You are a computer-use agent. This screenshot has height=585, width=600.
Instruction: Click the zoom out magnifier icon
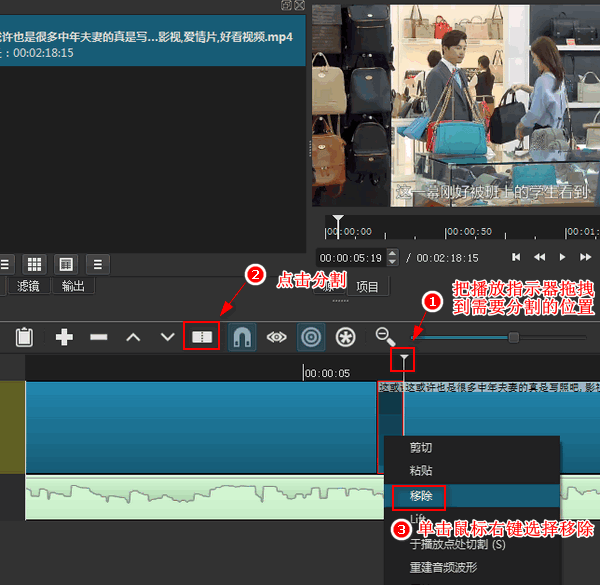click(x=385, y=337)
